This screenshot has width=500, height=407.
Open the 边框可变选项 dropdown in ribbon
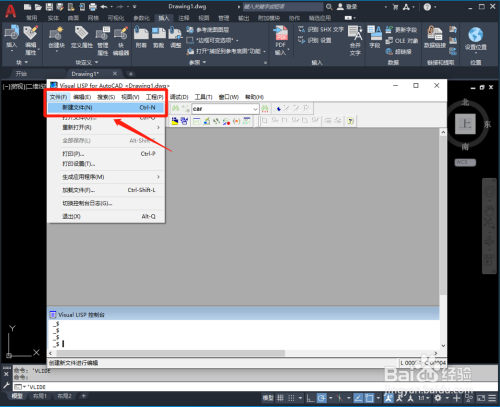pos(237,40)
